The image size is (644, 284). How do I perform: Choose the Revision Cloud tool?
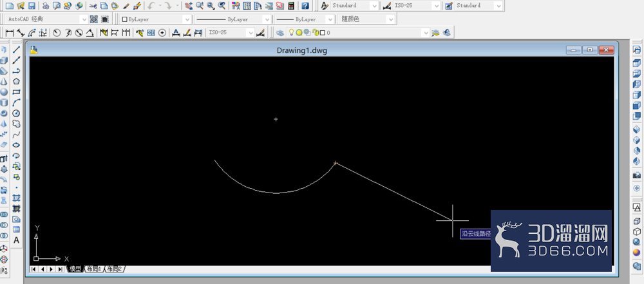[x=17, y=124]
